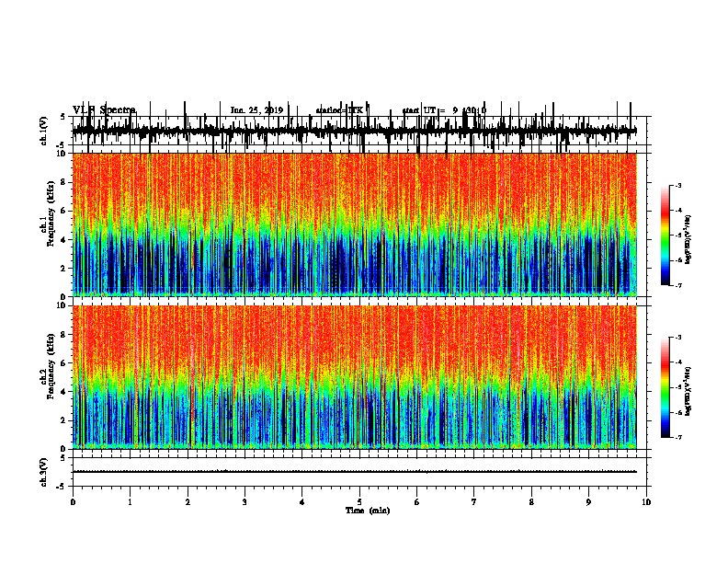Viewport: 728px width, 563px height.
Task: Click ch.1 colorbar tick "-3"
Action: click(677, 185)
